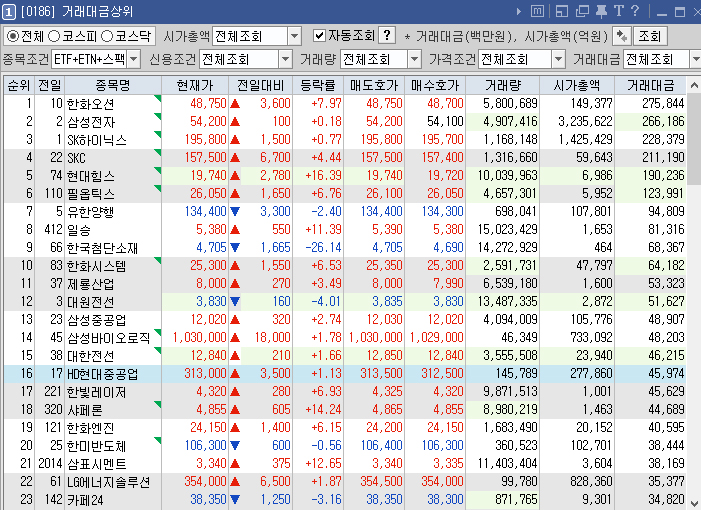Click the vertical scrollbar thumb
This screenshot has width=701, height=510.
coord(694,139)
